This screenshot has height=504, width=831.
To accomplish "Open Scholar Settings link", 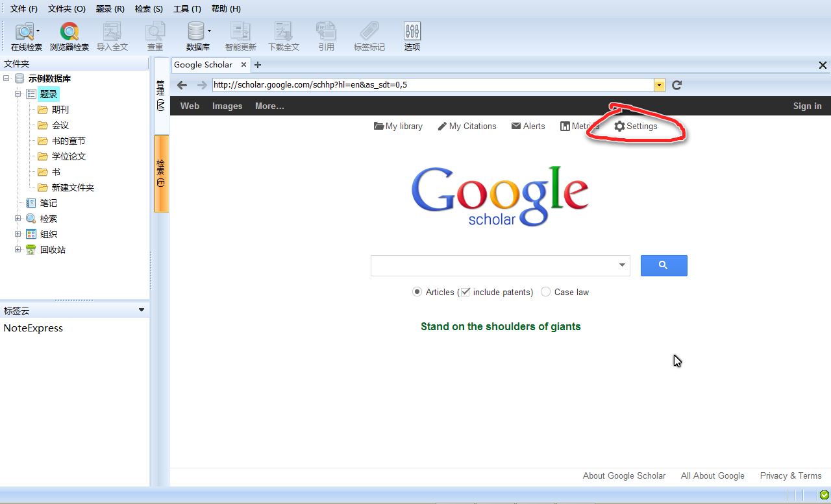I will (636, 126).
